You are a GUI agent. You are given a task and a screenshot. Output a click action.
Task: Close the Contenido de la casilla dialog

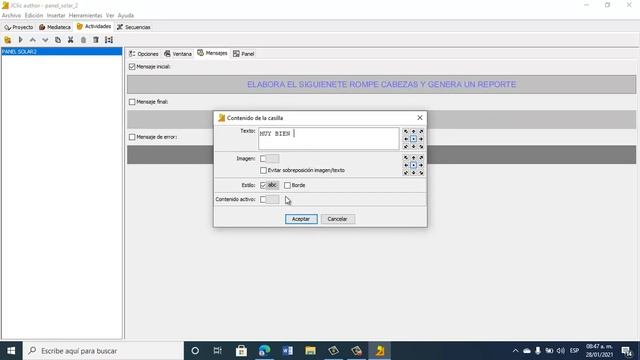point(420,118)
